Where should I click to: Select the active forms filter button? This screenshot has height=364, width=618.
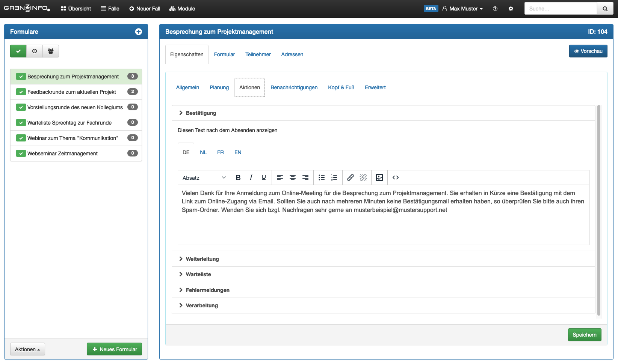18,51
